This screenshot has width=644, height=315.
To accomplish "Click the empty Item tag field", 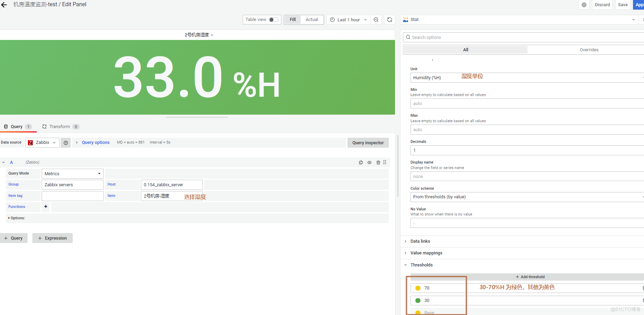I will click(73, 196).
